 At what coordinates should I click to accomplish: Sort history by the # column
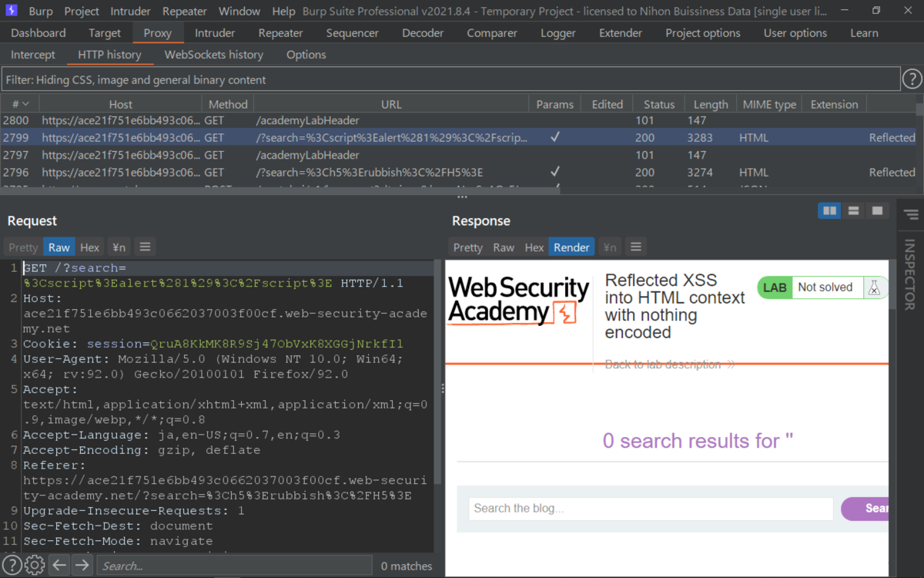(x=20, y=104)
